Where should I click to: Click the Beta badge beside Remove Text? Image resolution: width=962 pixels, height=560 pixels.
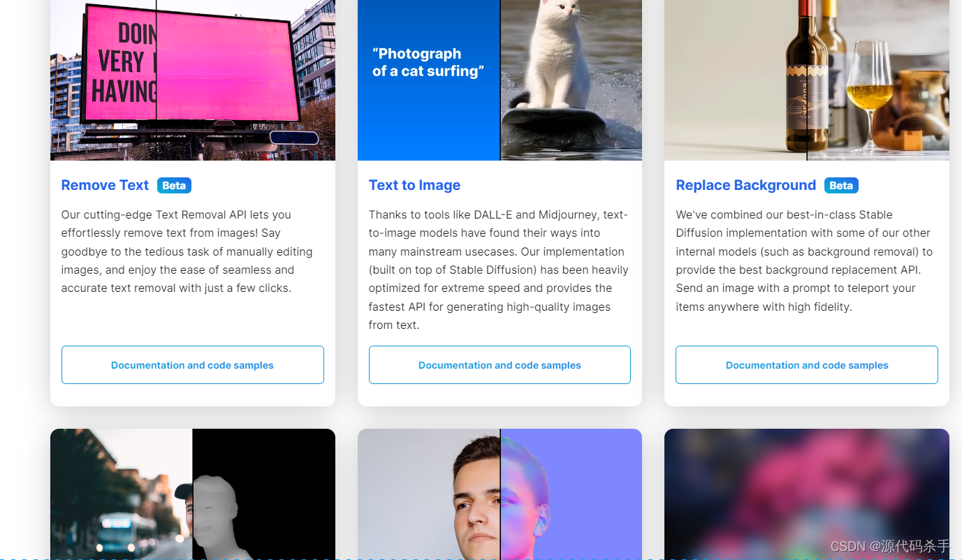(174, 185)
